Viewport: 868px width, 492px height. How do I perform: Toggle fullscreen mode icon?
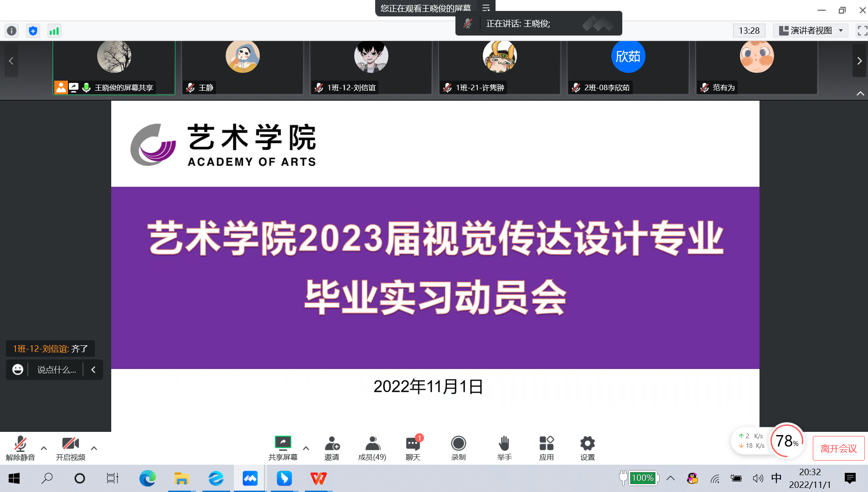coord(862,31)
